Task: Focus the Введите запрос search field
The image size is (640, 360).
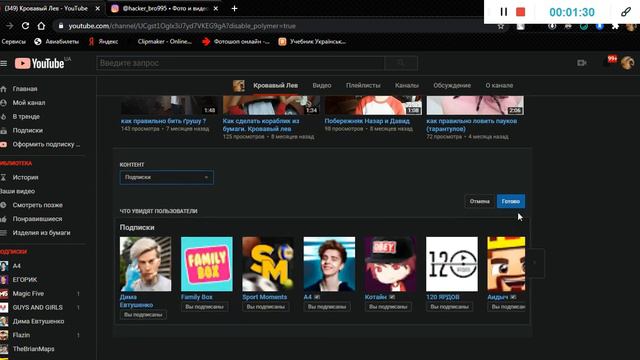Action: tap(240, 63)
